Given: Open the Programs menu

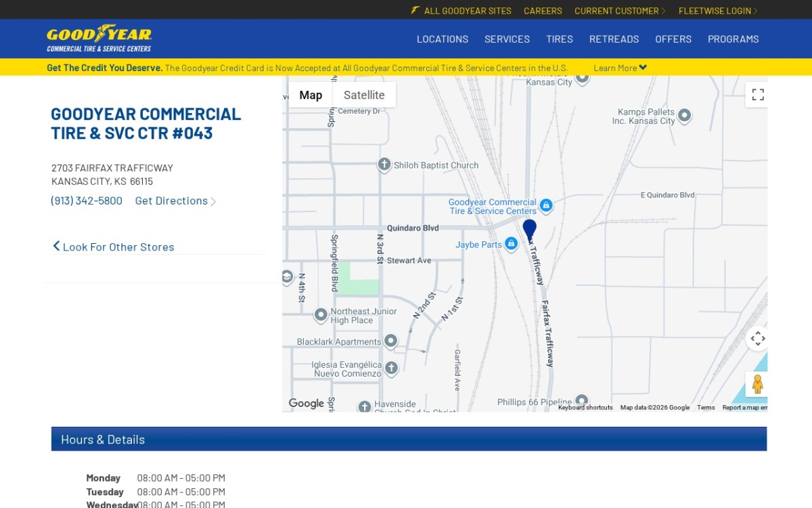Looking at the screenshot, I should click(733, 39).
